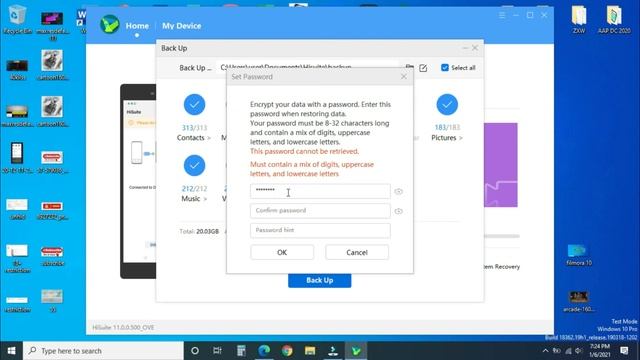Launch Google Chrome from taskbar
The image size is (640, 360).
tap(287, 351)
